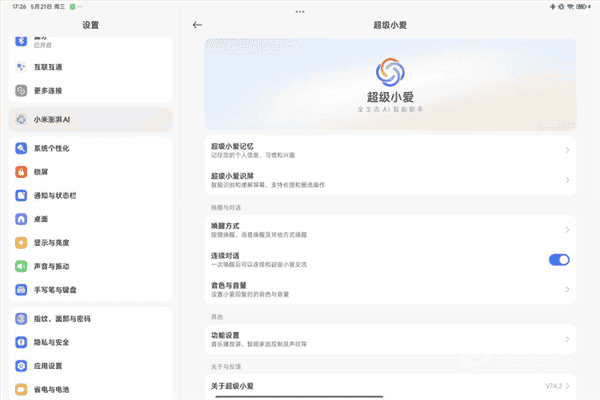Click the 17:26 clock in status bar

[x=19, y=7]
